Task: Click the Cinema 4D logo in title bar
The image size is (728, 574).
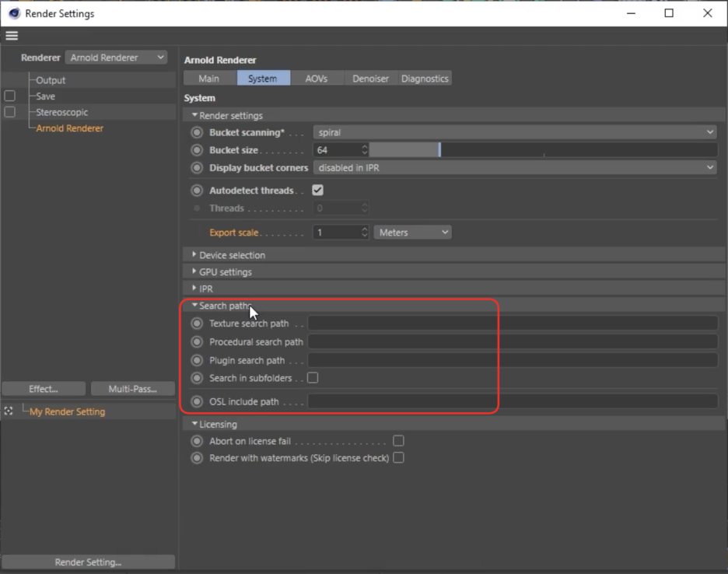Action: click(x=15, y=13)
